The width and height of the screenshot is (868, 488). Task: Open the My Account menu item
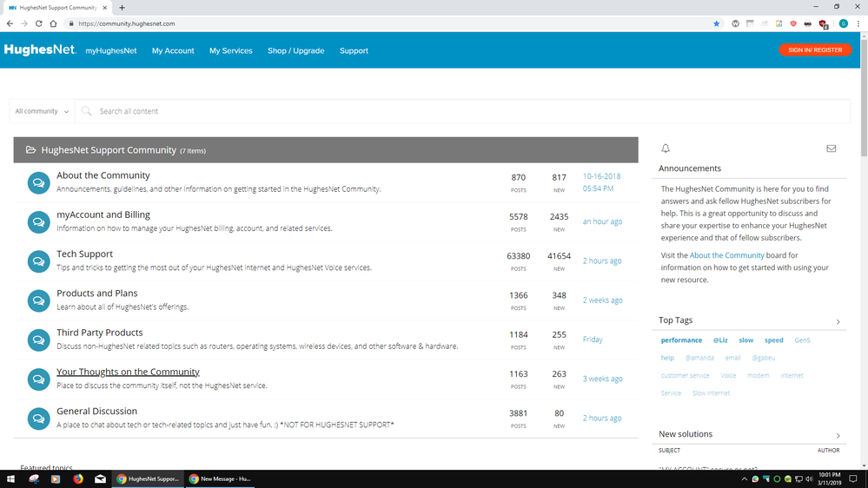pyautogui.click(x=173, y=50)
